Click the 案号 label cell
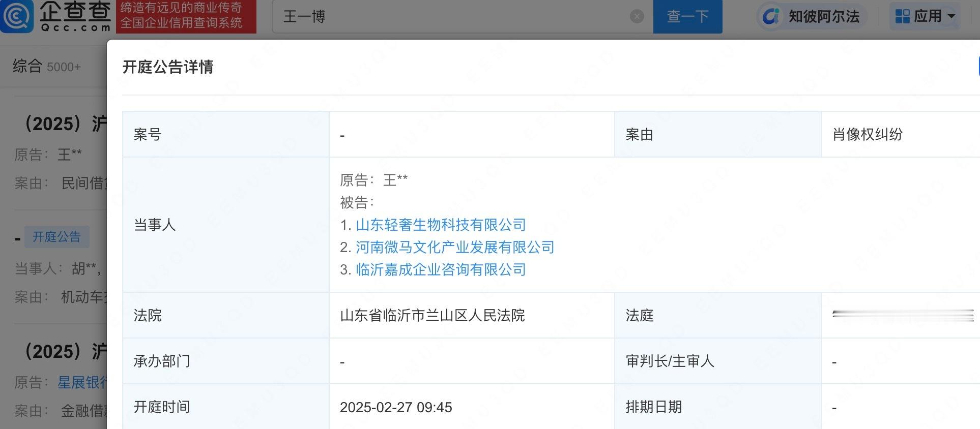 226,134
